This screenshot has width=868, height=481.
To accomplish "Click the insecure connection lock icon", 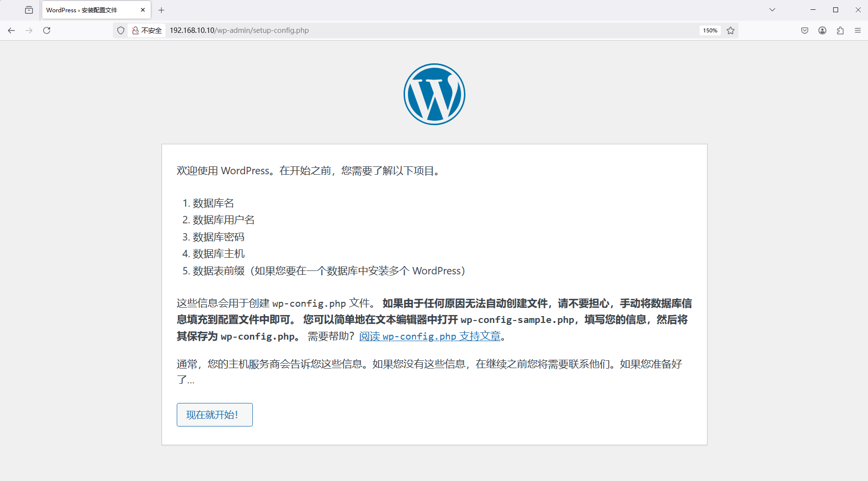I will [136, 30].
